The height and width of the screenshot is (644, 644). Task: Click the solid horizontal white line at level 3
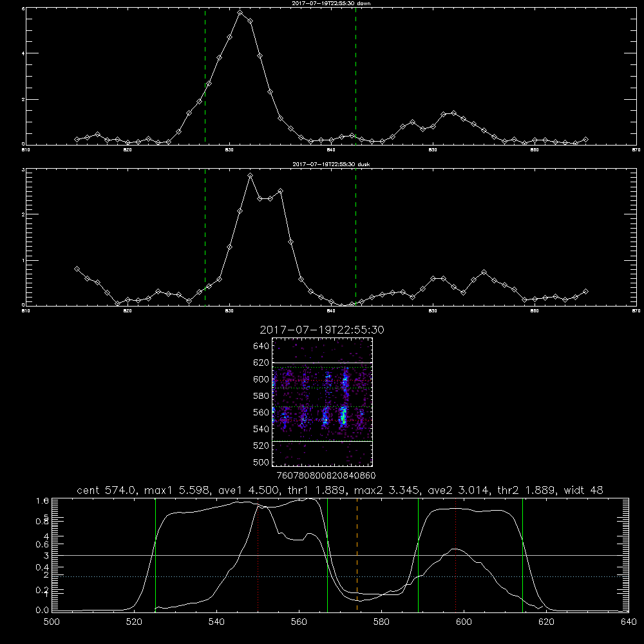[340, 555]
